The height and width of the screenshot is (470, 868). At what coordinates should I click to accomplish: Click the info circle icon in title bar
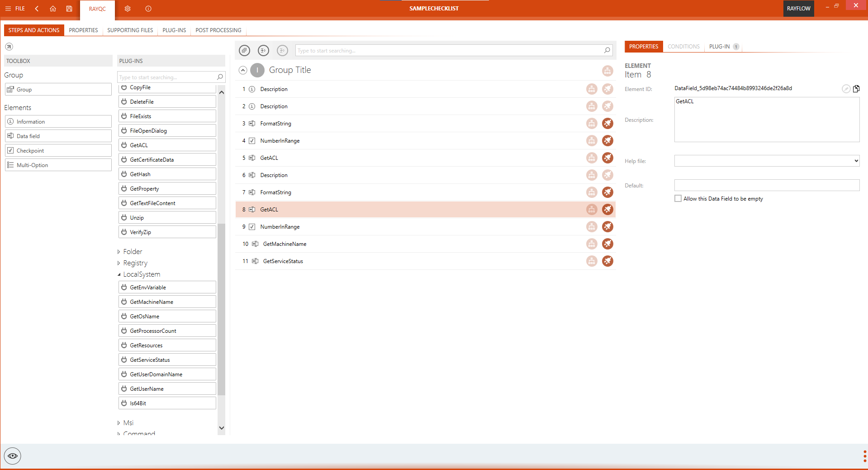148,9
